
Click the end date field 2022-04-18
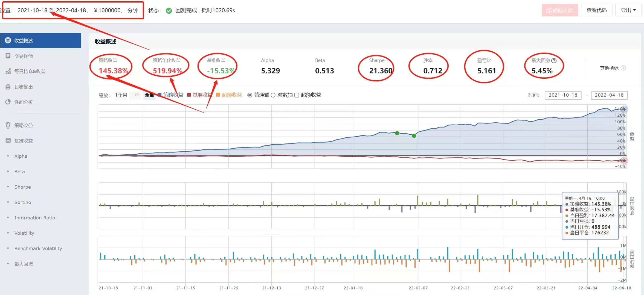pos(609,95)
